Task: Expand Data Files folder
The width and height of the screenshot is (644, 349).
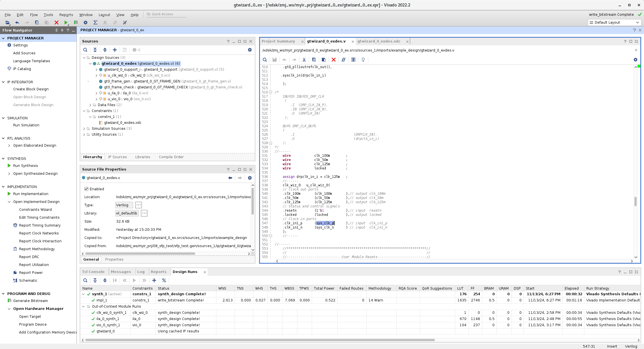Action: (90, 105)
